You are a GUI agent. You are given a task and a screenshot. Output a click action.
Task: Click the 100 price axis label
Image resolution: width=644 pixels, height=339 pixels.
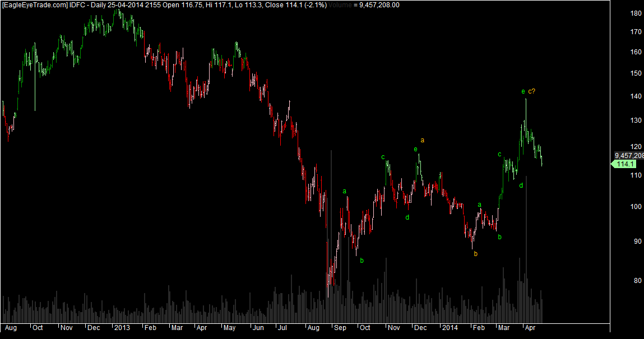click(636, 207)
